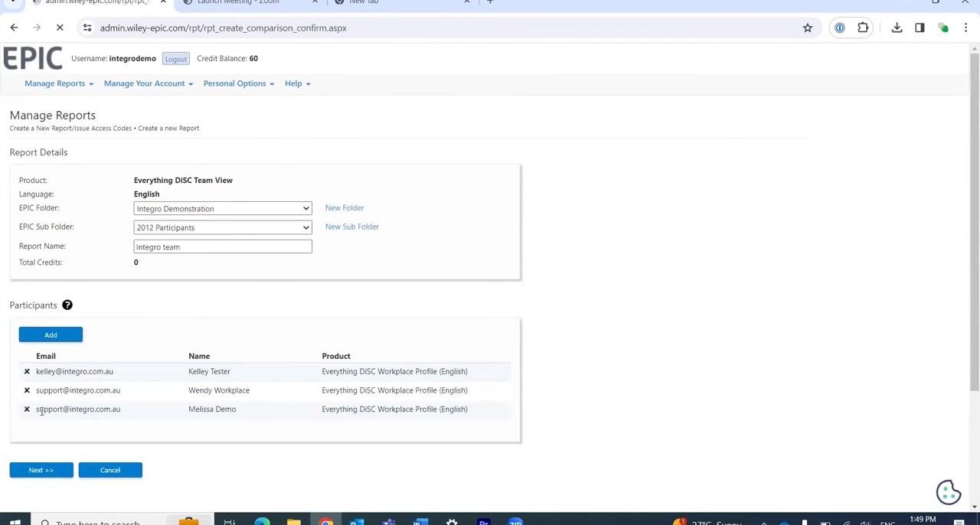Expand the Manage Your Account menu

tap(149, 83)
